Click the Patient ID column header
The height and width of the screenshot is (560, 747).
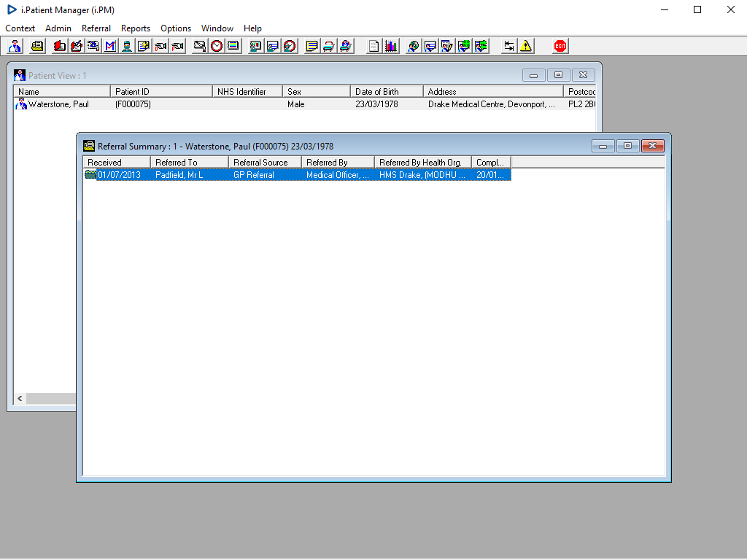click(161, 91)
